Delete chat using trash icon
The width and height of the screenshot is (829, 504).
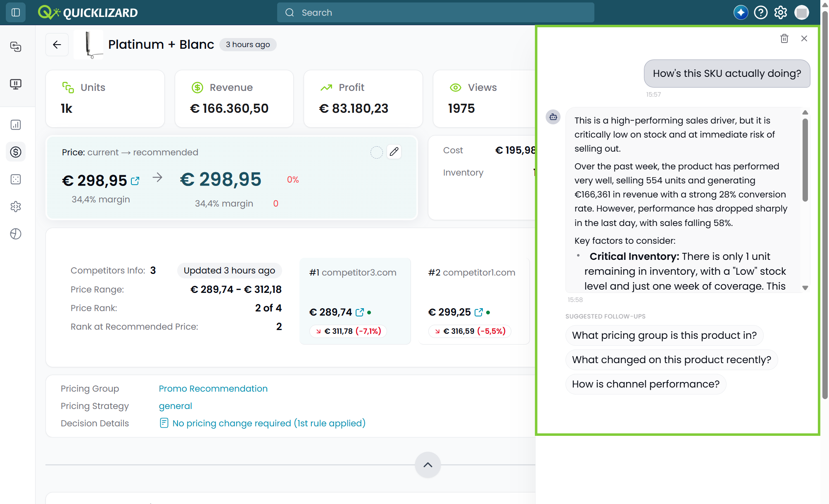[x=784, y=38]
